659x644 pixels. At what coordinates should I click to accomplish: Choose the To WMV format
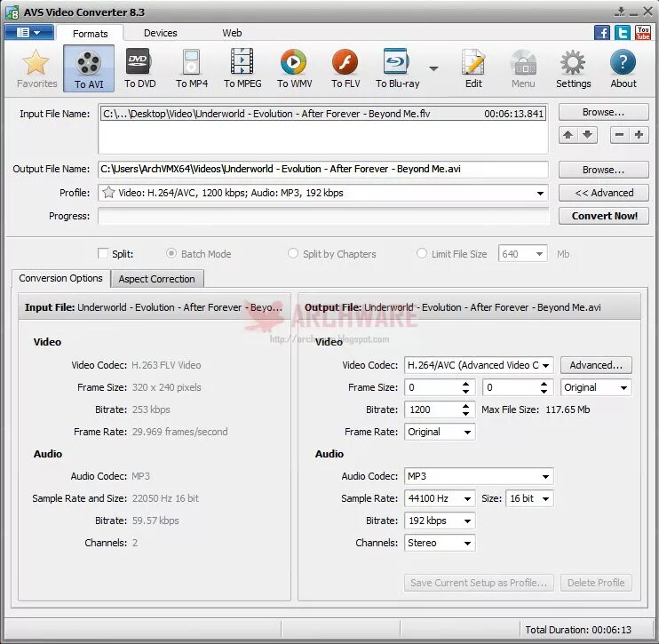pos(294,68)
